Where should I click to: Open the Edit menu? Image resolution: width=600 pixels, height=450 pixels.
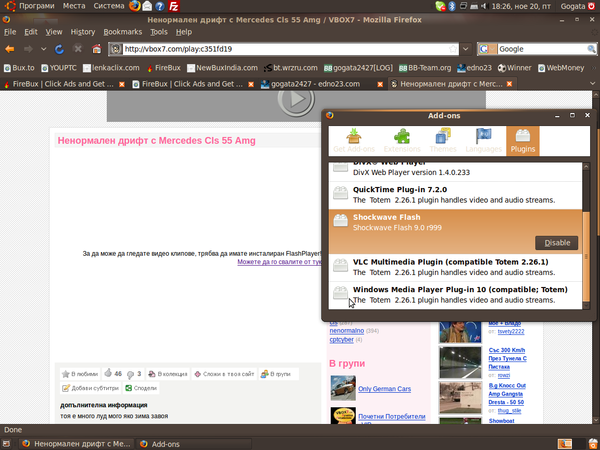31,32
